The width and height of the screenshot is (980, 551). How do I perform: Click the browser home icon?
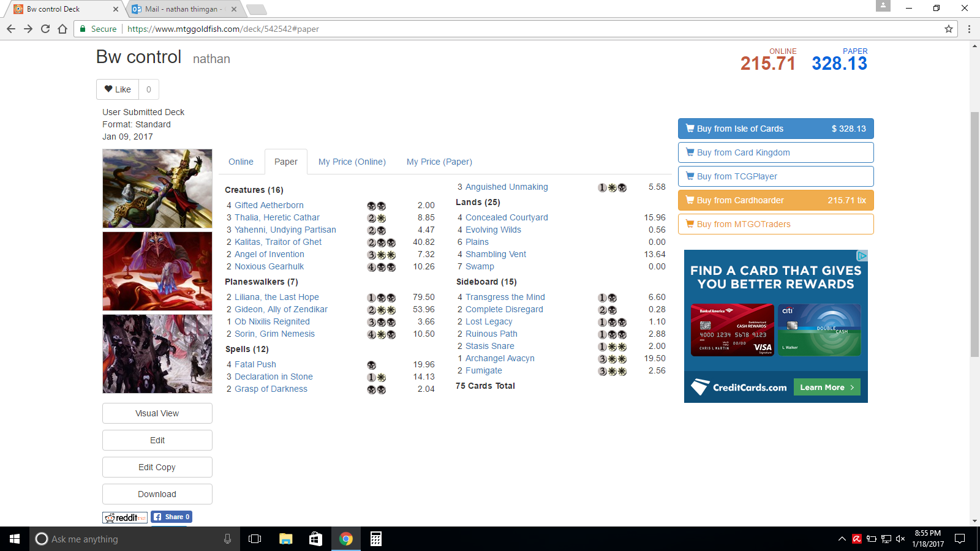point(62,29)
